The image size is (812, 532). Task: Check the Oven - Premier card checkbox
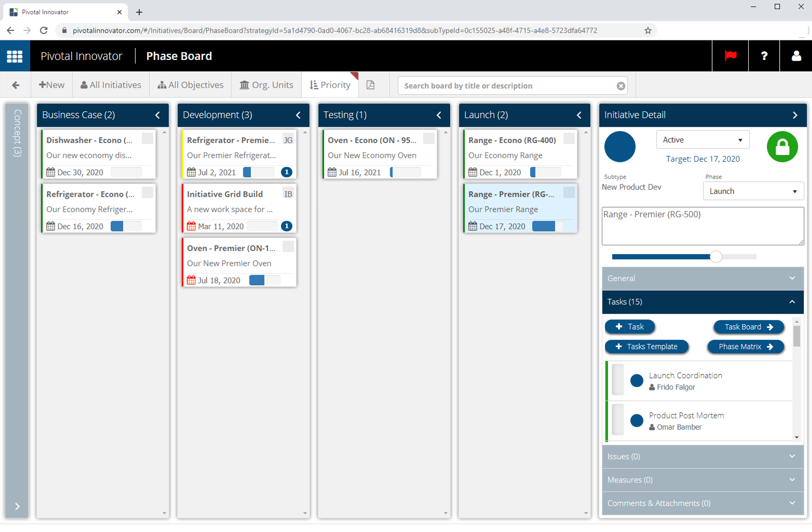coord(288,246)
